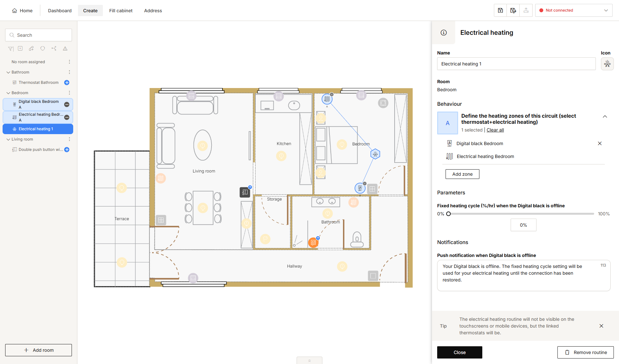Switch to the Dashboard tab
This screenshot has width=619, height=364.
pos(60,11)
